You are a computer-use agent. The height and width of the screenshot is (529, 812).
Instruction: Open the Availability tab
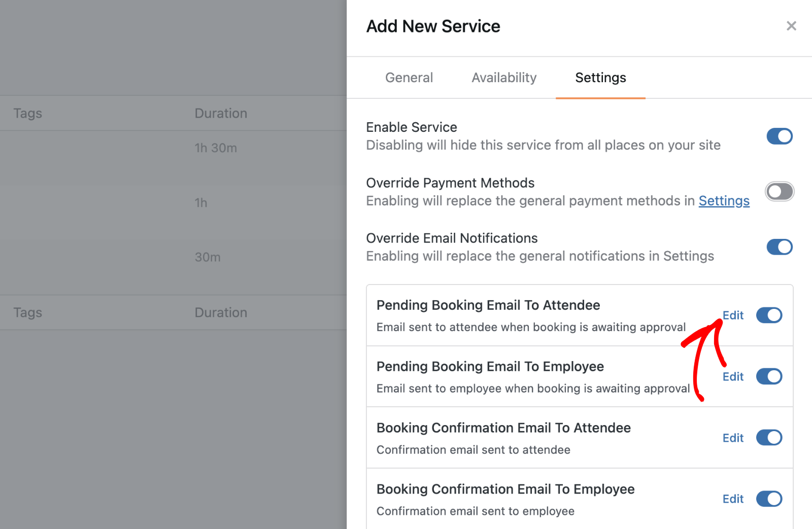point(503,78)
